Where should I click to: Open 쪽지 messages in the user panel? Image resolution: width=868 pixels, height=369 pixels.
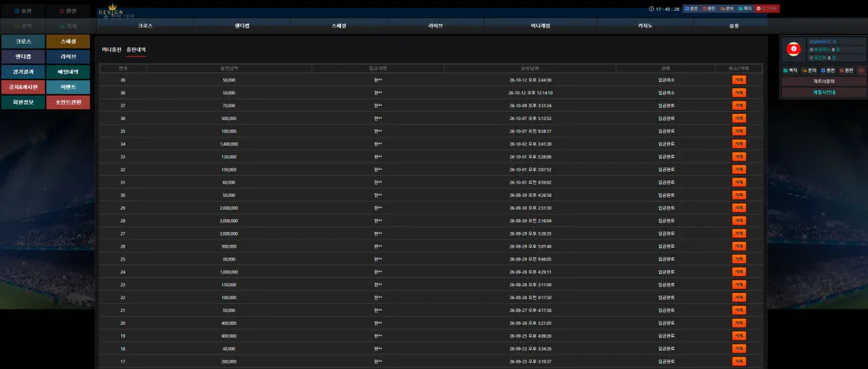click(791, 70)
